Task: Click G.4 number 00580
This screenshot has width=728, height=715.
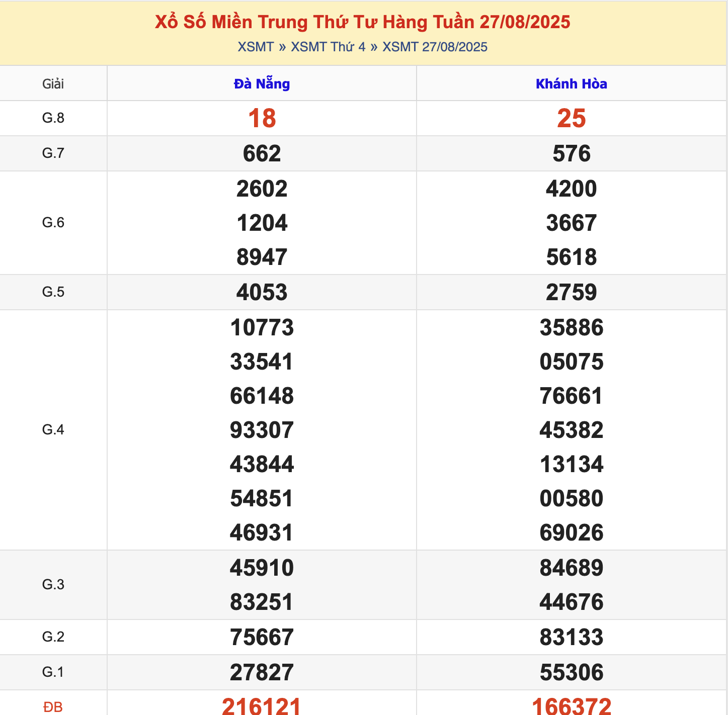Action: coord(572,499)
